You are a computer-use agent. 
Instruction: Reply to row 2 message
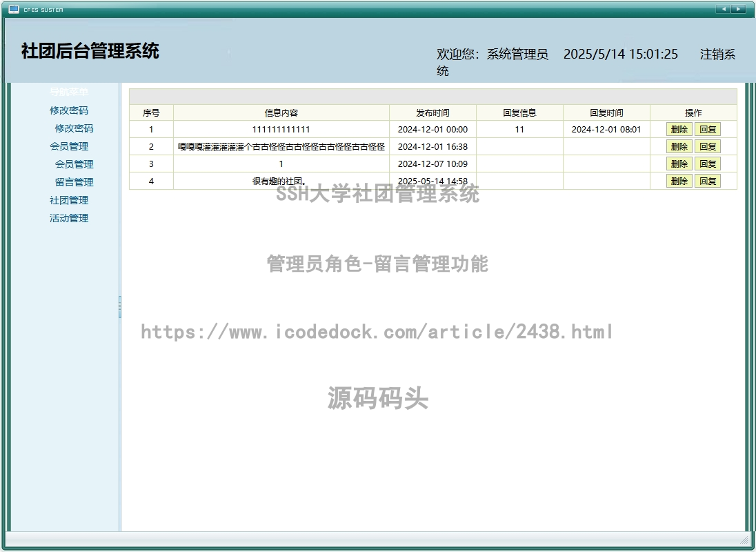click(x=707, y=146)
